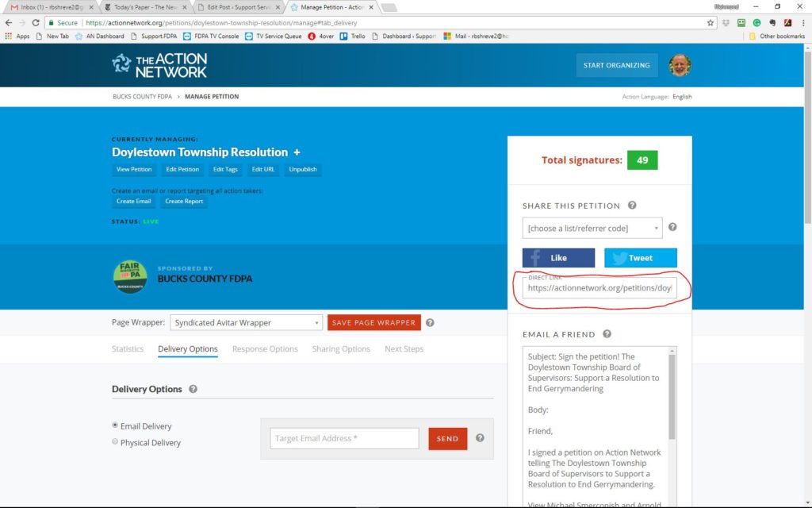
Task: Click the Target Email Address field
Action: pyautogui.click(x=344, y=439)
